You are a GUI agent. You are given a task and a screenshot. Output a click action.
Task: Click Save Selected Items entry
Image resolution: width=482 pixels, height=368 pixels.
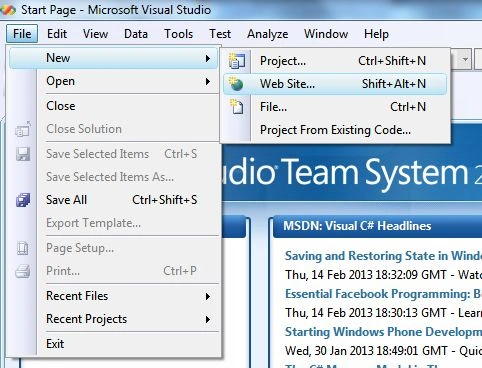click(113, 154)
